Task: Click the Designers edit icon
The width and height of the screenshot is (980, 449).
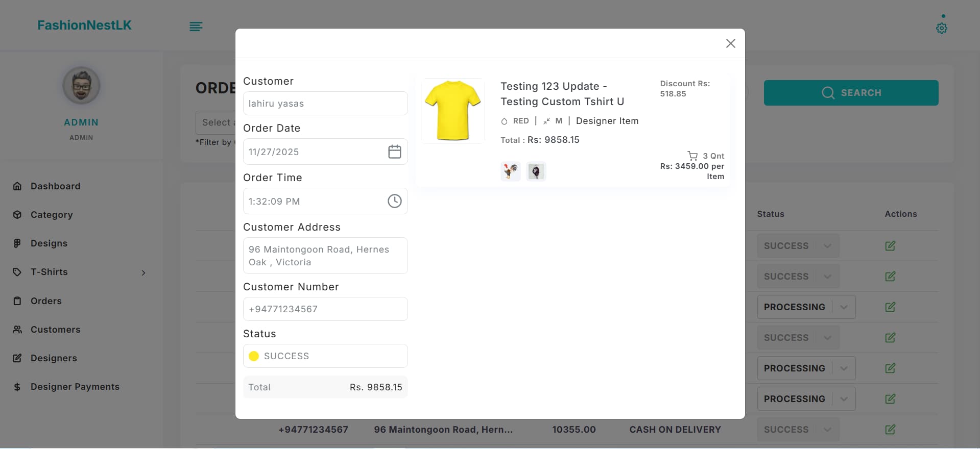Action: (x=17, y=358)
